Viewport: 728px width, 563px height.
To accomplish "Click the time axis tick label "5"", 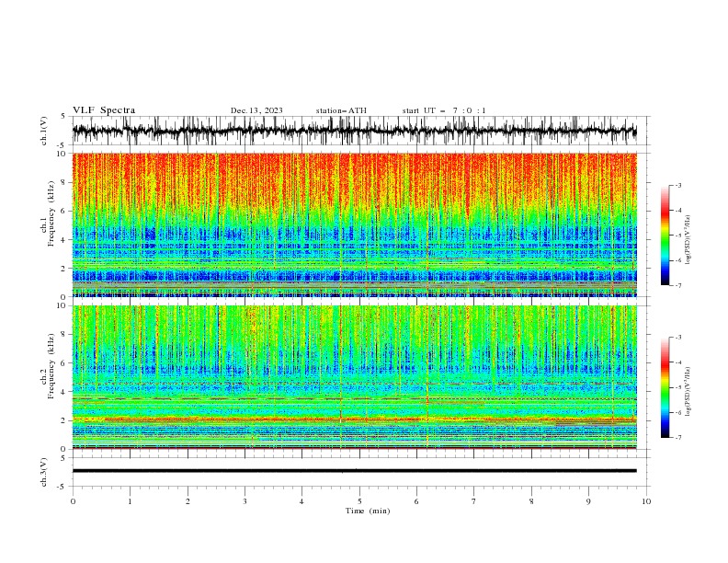I will tap(359, 501).
